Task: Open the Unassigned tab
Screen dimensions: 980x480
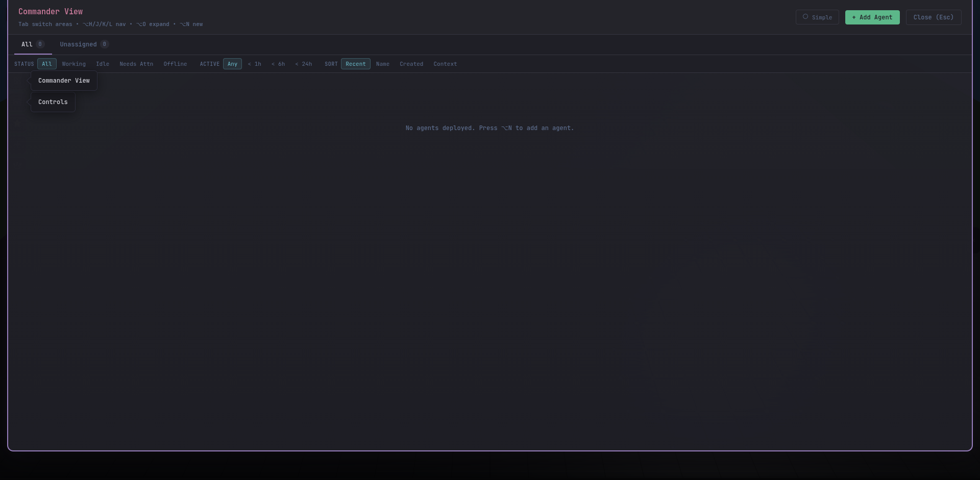Action: 84,44
